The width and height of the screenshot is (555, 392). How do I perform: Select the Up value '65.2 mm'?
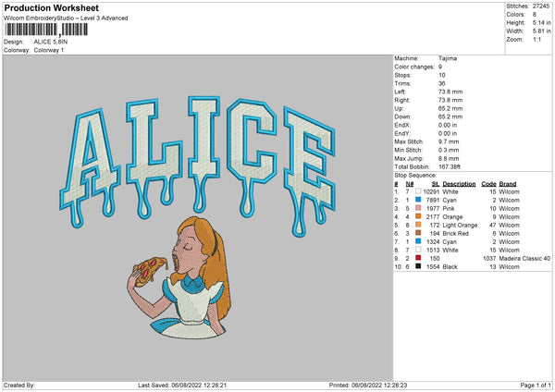click(x=450, y=108)
